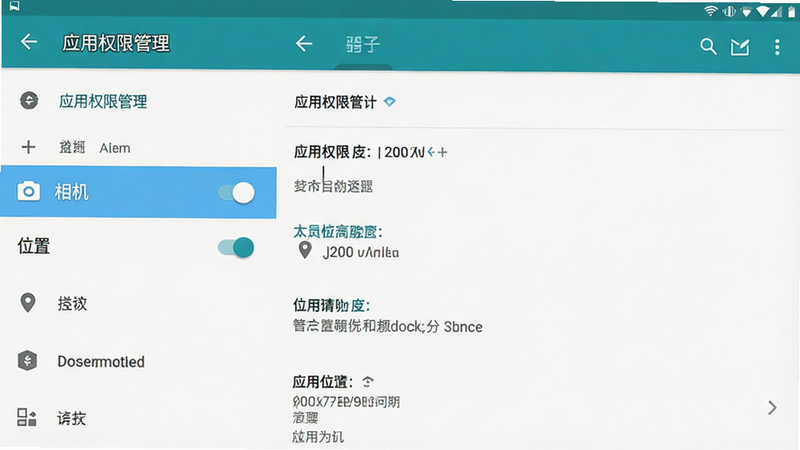Click 应用权限管计 section heading
The image size is (800, 450).
tap(335, 102)
